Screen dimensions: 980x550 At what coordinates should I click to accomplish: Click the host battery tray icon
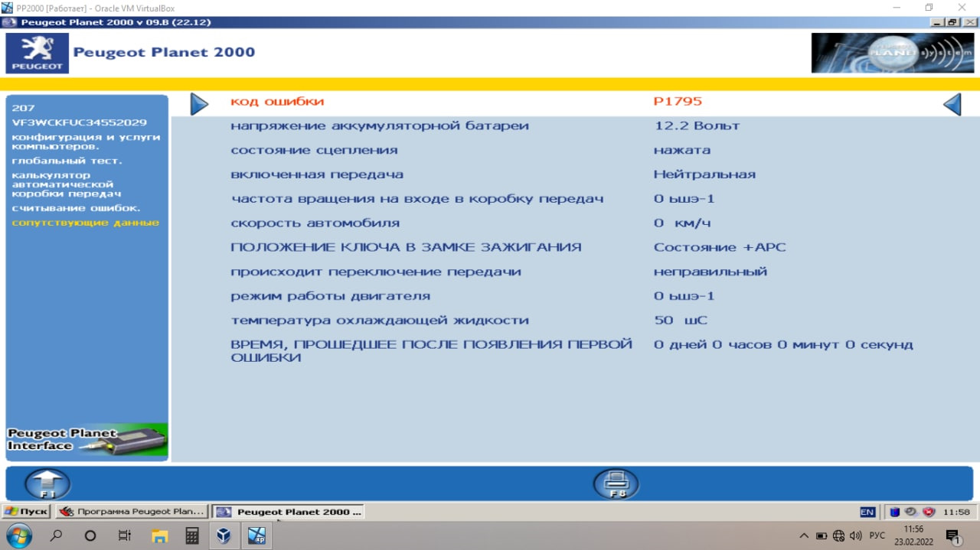(822, 535)
